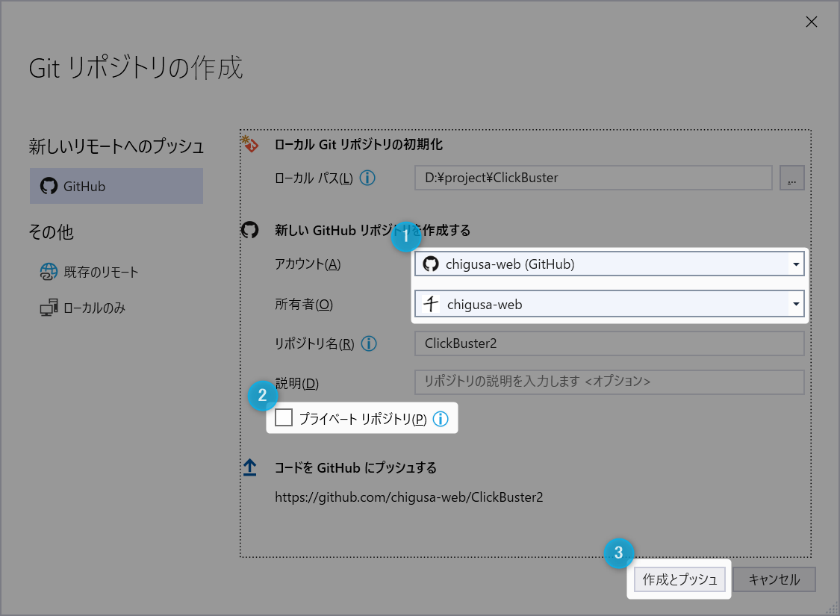
Task: Click the 新しいリモートへのプッシュ heading
Action: pos(116,146)
